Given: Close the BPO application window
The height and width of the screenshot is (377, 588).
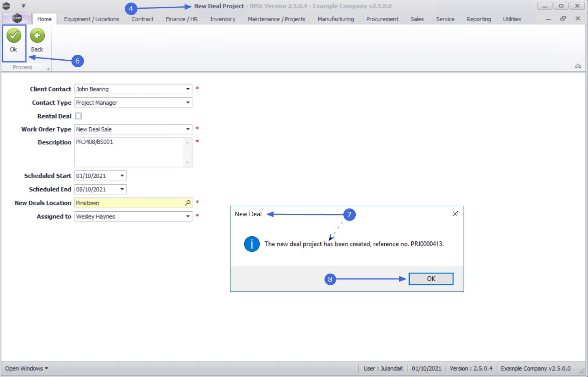Looking at the screenshot, I should 577,6.
